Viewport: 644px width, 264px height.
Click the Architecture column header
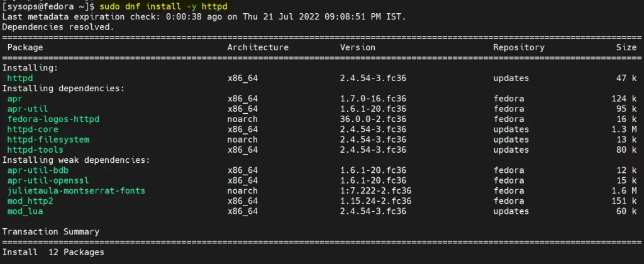pos(258,47)
